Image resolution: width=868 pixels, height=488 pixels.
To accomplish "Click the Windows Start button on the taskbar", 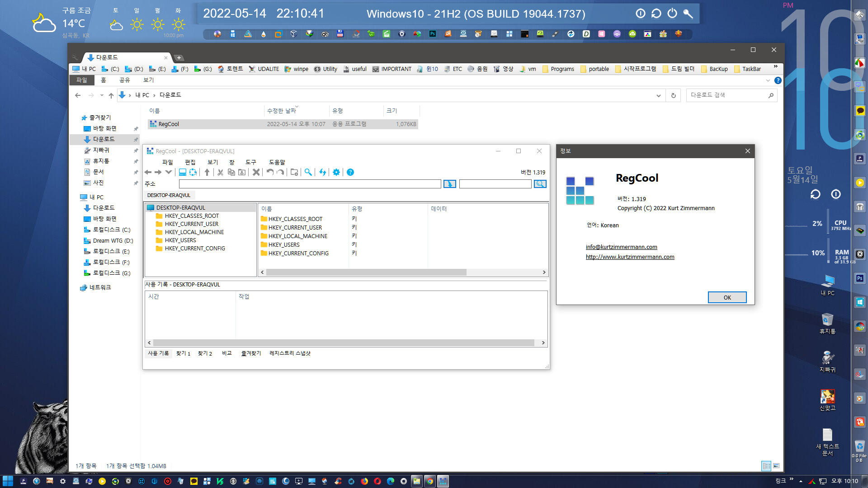I will point(8,481).
